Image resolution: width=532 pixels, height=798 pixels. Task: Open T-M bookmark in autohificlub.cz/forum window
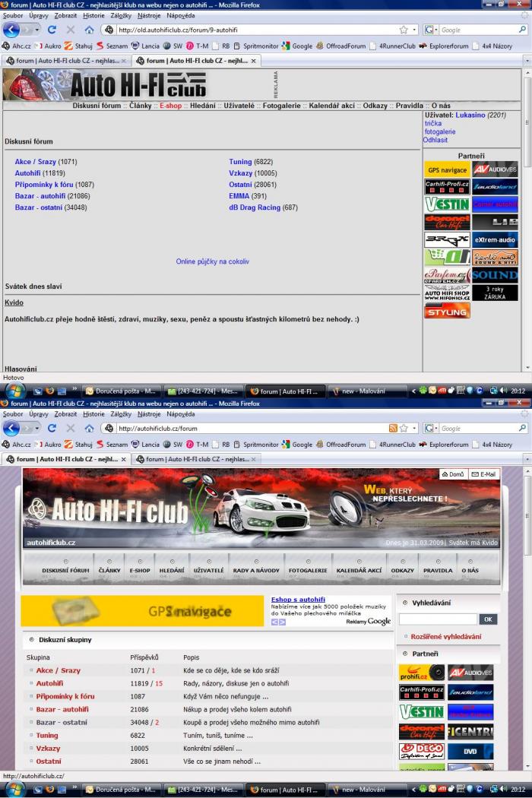tap(198, 445)
